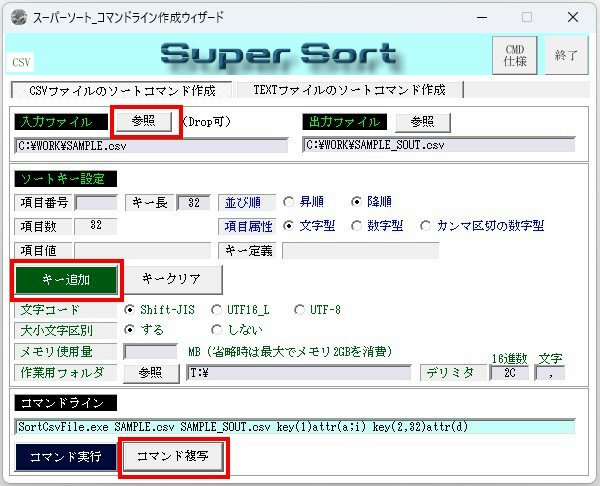Click the work folder path field T:¥
Image resolution: width=600 pixels, height=486 pixels.
tap(299, 373)
